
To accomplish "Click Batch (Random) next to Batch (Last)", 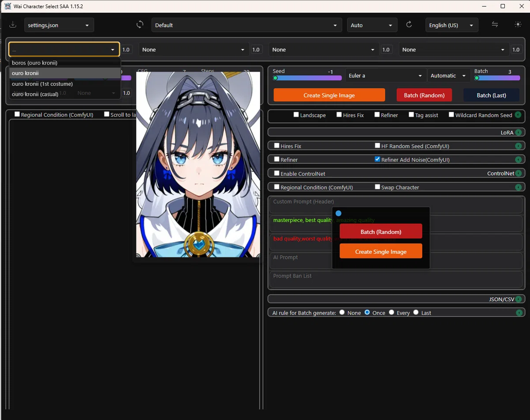I will [424, 95].
